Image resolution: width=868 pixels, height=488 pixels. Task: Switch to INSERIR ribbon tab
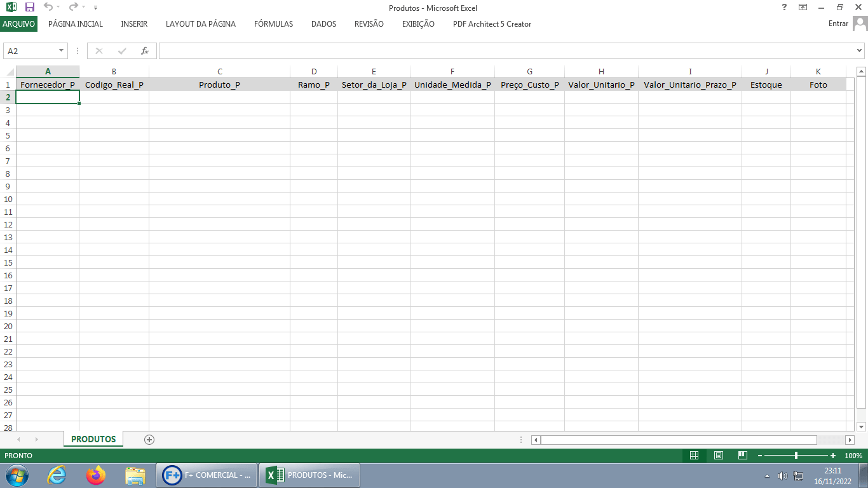[x=134, y=24]
